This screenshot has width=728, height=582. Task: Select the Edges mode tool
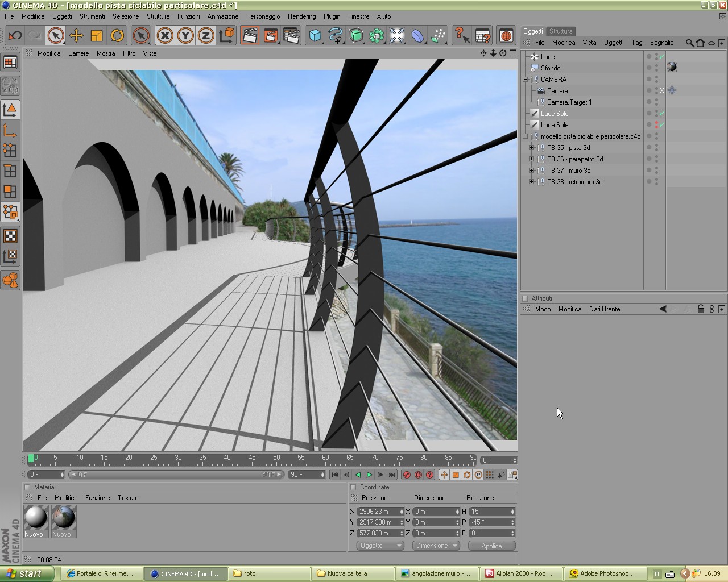[x=10, y=171]
